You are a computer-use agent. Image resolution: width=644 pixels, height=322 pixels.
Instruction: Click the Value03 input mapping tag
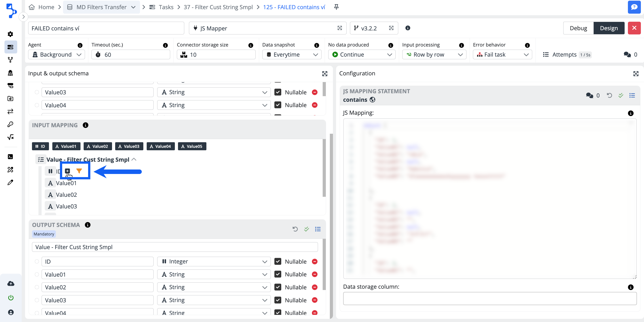click(129, 146)
